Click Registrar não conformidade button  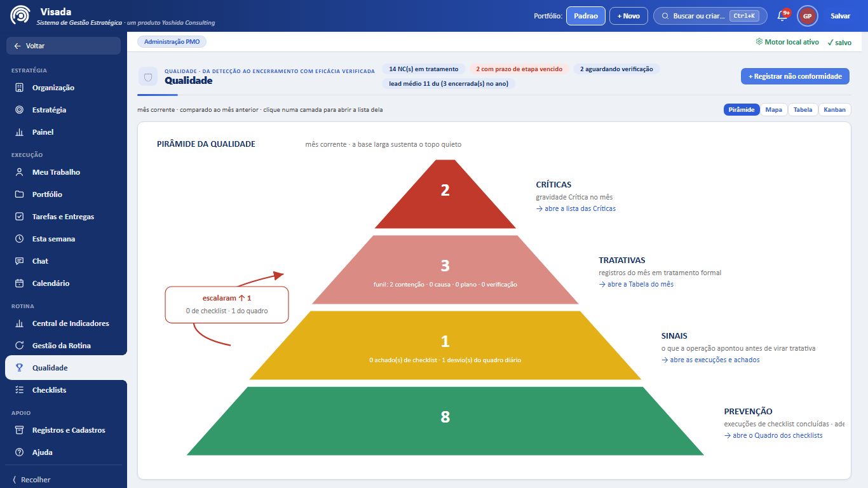pos(795,76)
